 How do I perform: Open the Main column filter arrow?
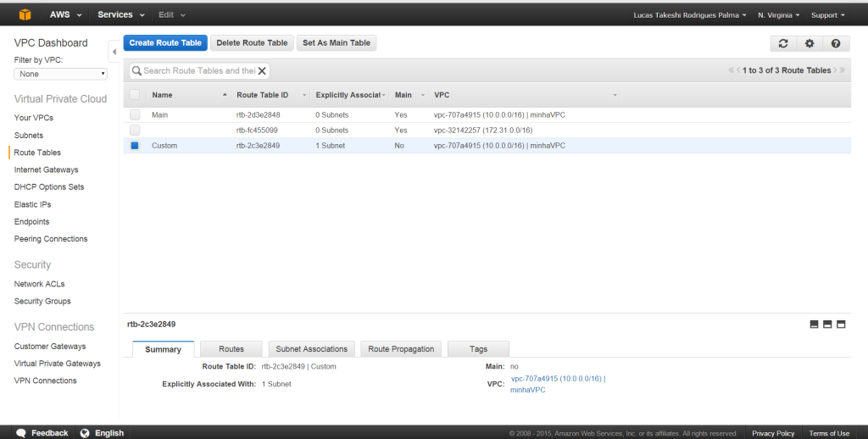422,95
